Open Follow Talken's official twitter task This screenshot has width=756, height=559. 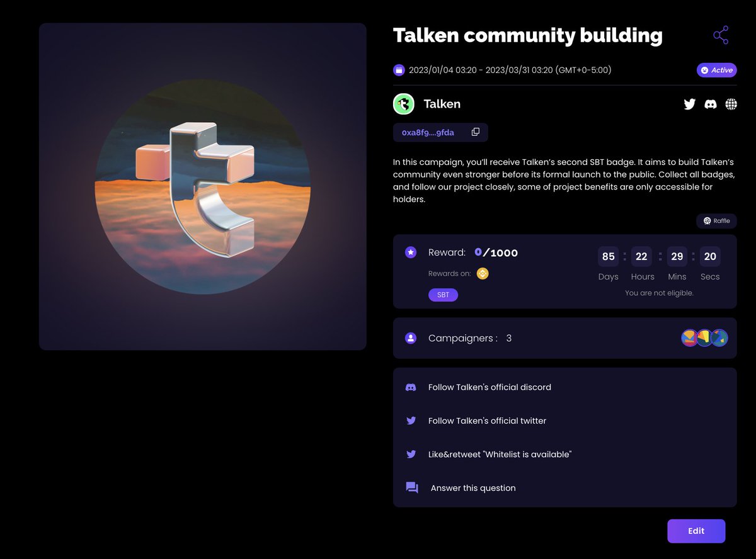(x=488, y=421)
